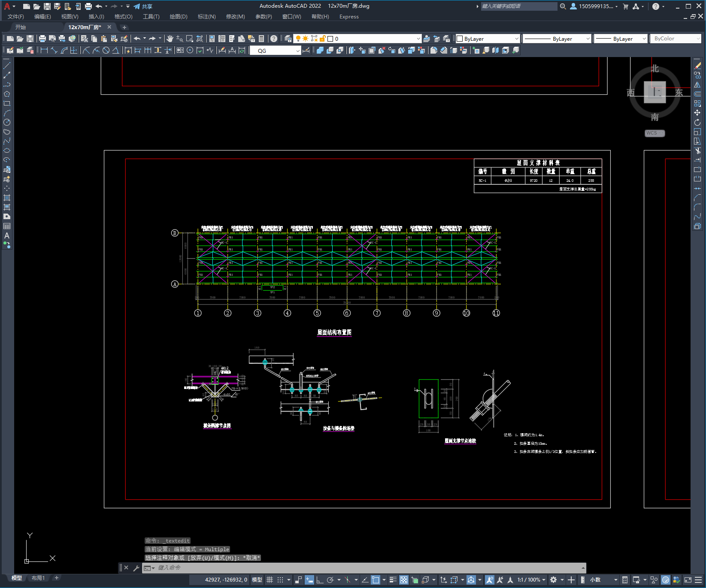Toggle polar tracking in status bar
Viewport: 706px width, 588px height.
[330, 580]
